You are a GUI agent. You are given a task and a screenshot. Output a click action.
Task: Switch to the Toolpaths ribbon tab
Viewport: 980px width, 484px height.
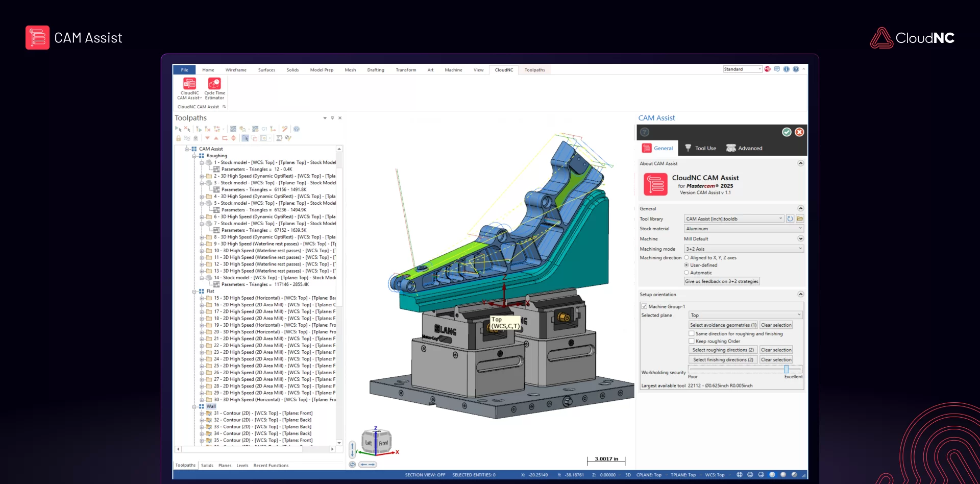point(534,70)
